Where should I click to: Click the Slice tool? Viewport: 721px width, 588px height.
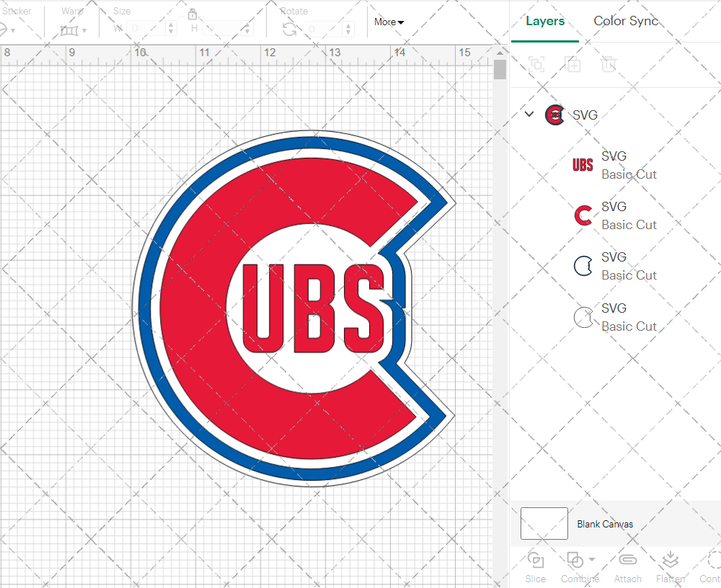click(536, 567)
